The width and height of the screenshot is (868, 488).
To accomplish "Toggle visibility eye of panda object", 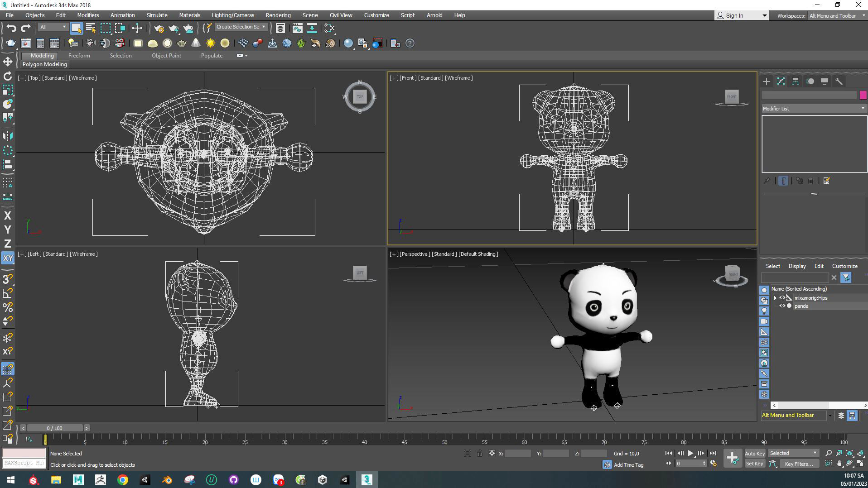I will point(782,306).
